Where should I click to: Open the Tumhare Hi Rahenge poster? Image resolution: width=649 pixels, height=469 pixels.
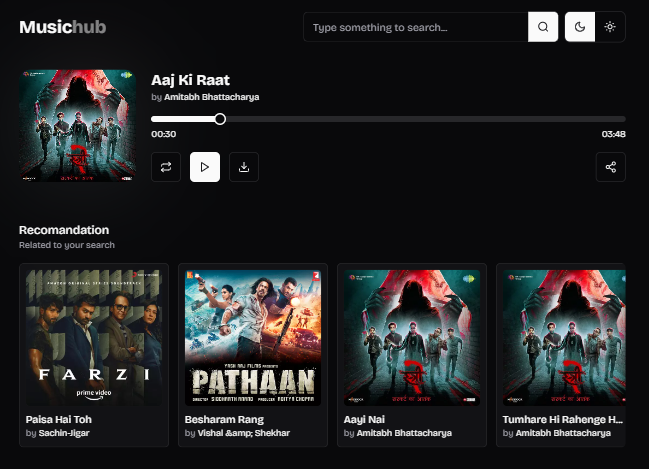[564, 338]
